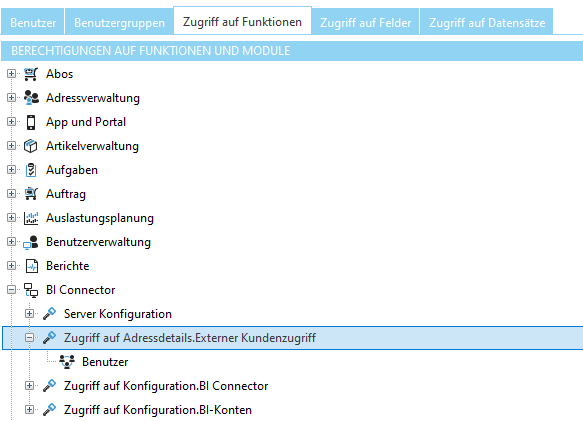Viewport: 583px width, 421px height.
Task: Click the Adressverwaltung people icon
Action: click(31, 98)
